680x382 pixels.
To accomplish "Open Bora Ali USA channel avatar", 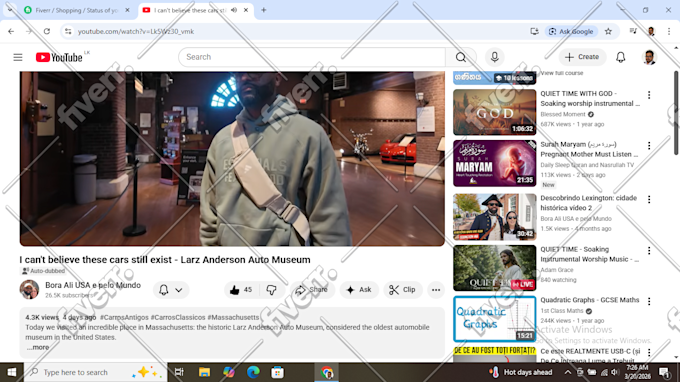I will point(29,289).
